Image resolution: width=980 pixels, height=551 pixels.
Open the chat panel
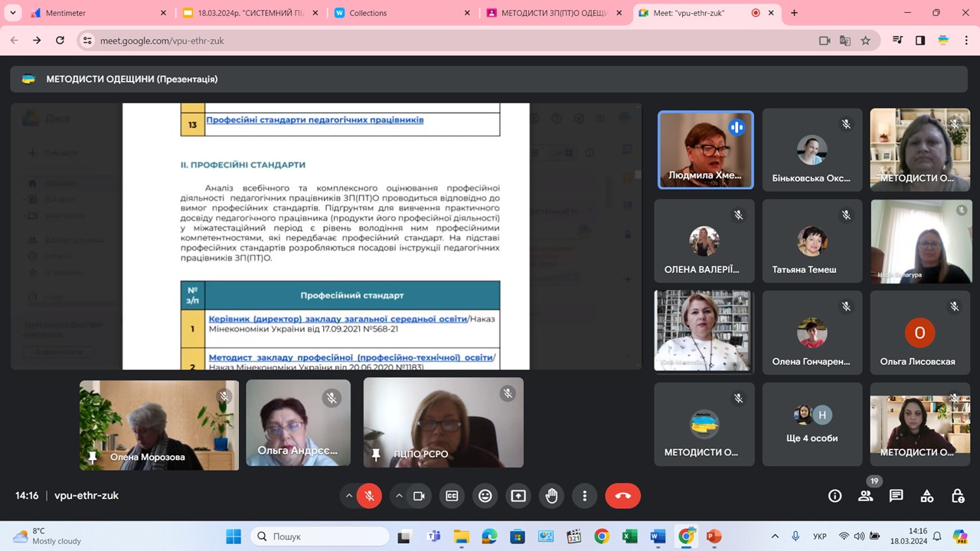(x=896, y=496)
